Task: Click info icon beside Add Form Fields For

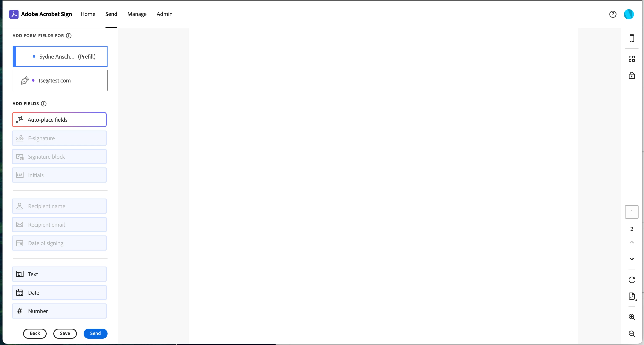Action: click(x=69, y=36)
